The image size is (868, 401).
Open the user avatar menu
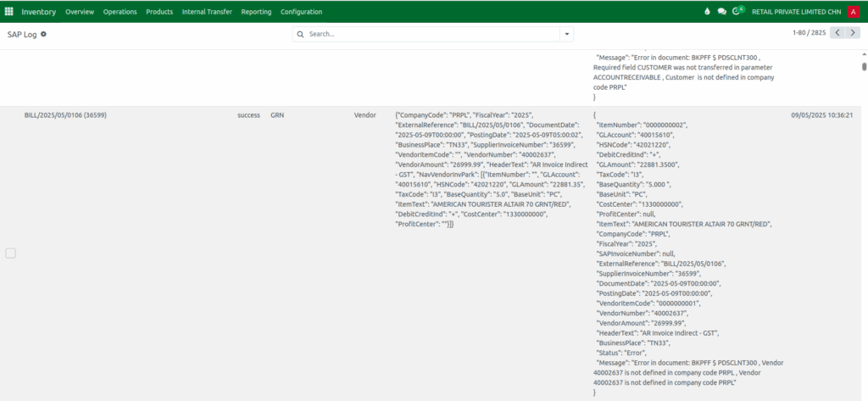pyautogui.click(x=854, y=12)
